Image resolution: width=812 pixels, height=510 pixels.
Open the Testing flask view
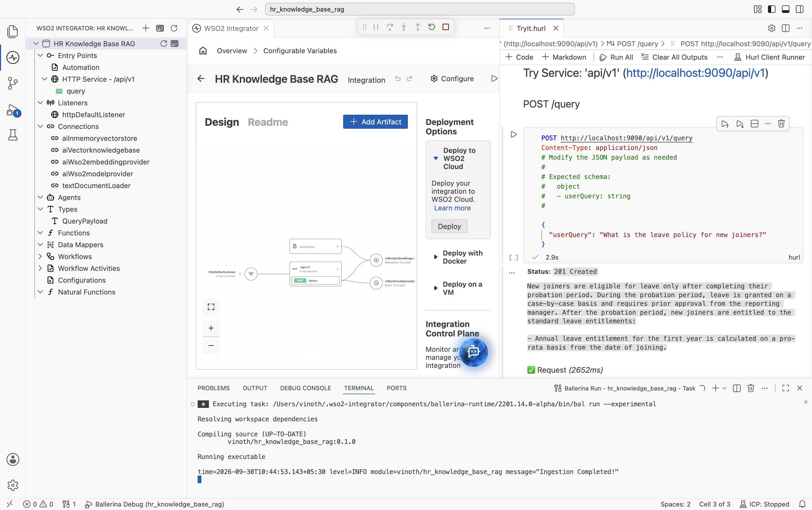pyautogui.click(x=13, y=135)
